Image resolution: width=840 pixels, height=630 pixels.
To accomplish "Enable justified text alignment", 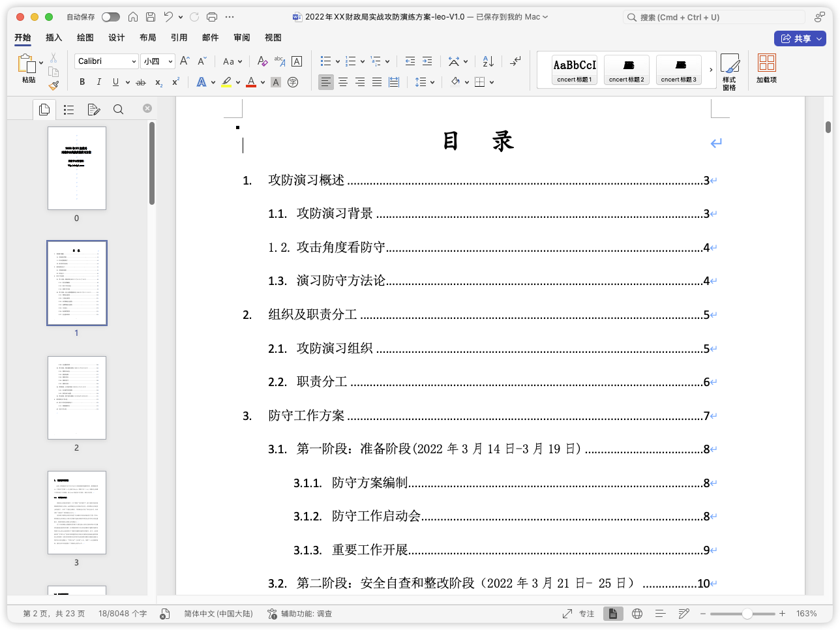I will point(377,82).
